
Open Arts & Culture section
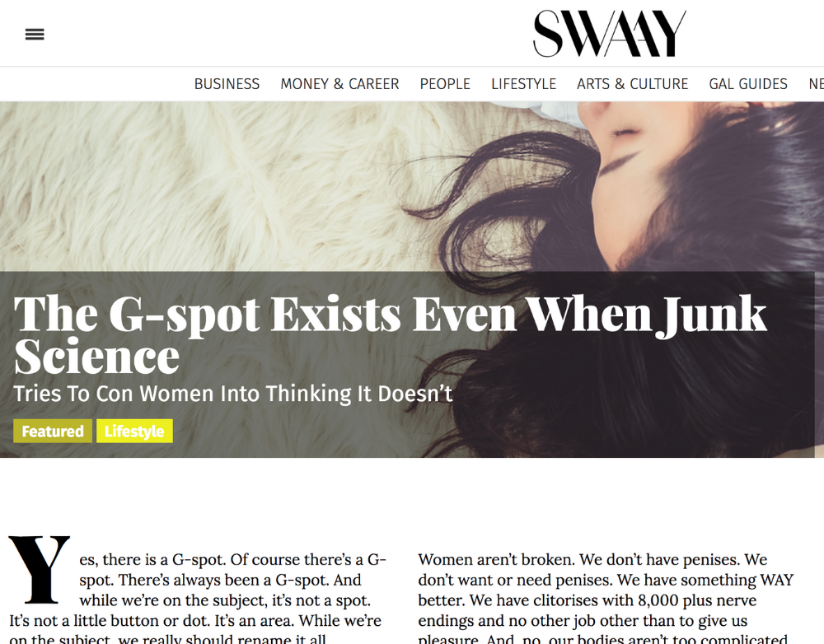(x=632, y=84)
